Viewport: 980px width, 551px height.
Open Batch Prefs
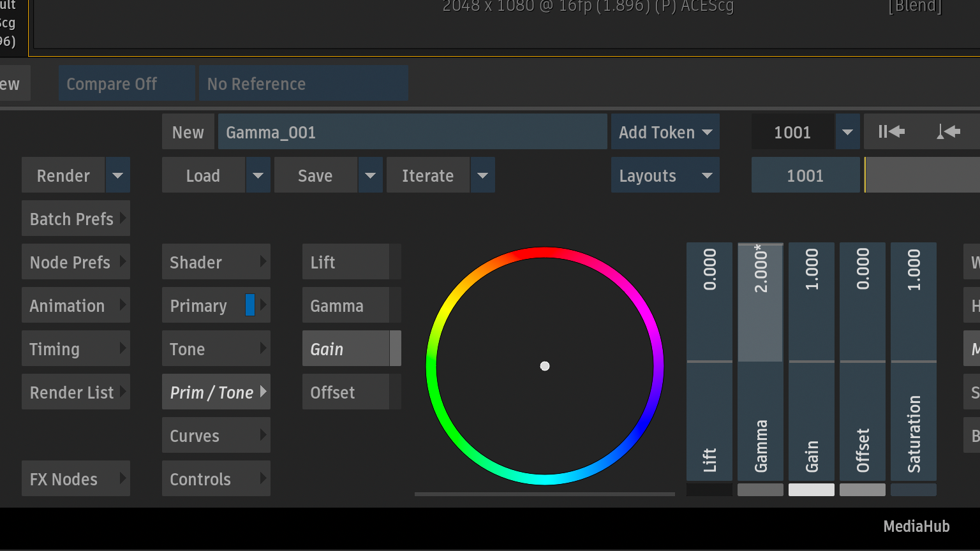(x=76, y=218)
